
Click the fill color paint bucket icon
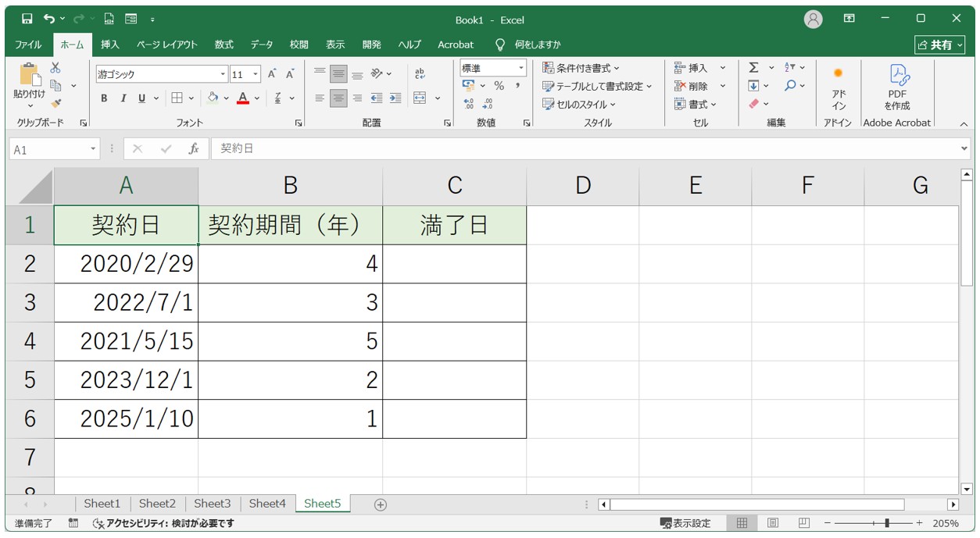pos(212,98)
